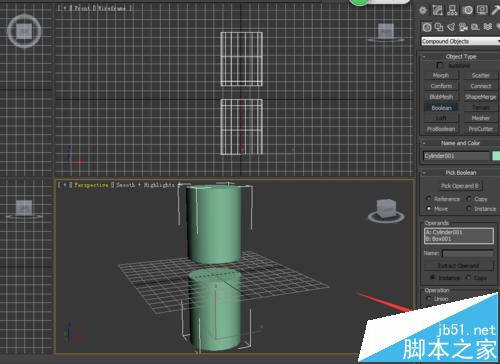Click the [+] menu of the Perspective viewport

tap(64, 185)
